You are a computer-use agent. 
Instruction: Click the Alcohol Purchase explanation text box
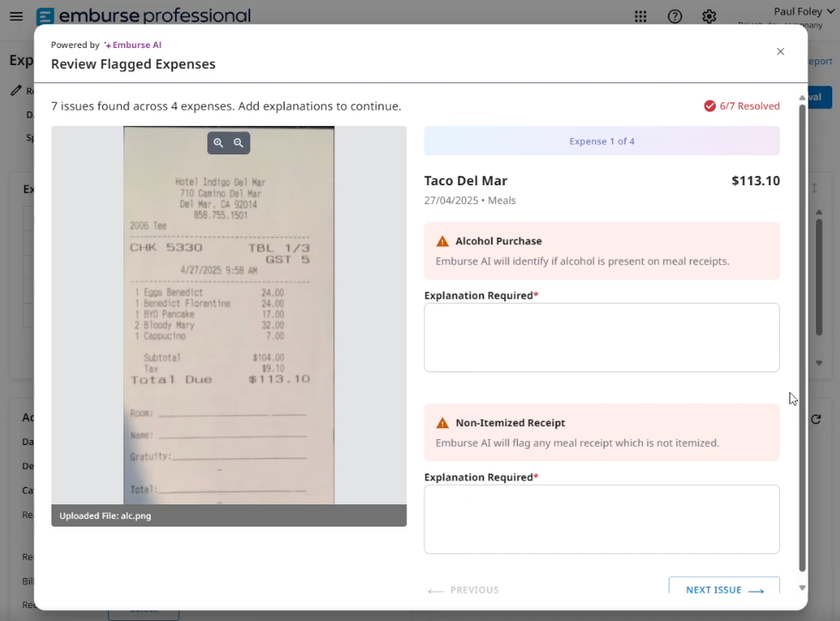[x=602, y=337]
